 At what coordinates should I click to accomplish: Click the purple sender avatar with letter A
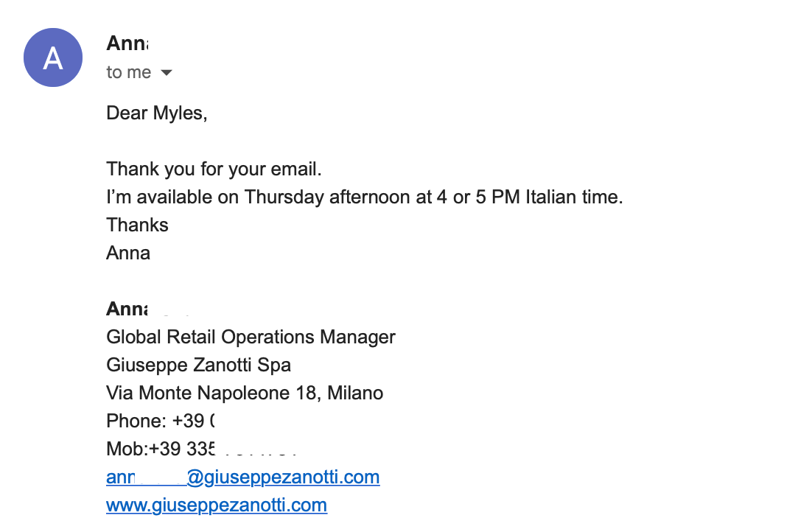53,57
